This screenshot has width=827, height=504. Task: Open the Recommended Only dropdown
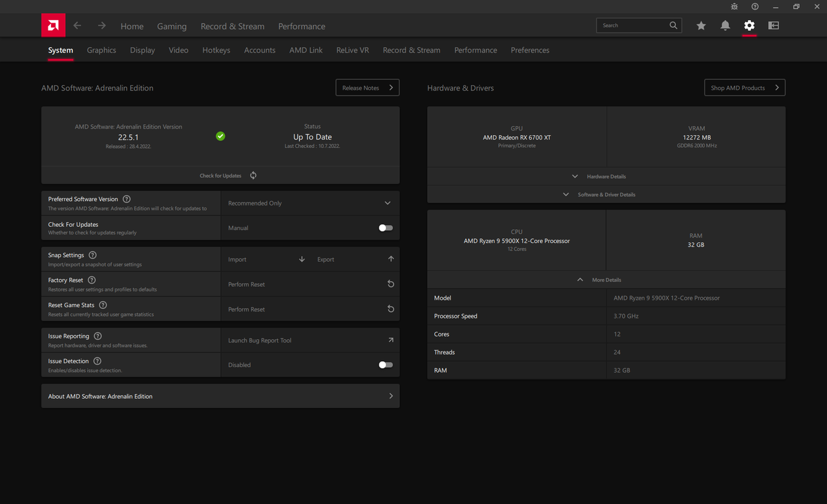click(310, 203)
